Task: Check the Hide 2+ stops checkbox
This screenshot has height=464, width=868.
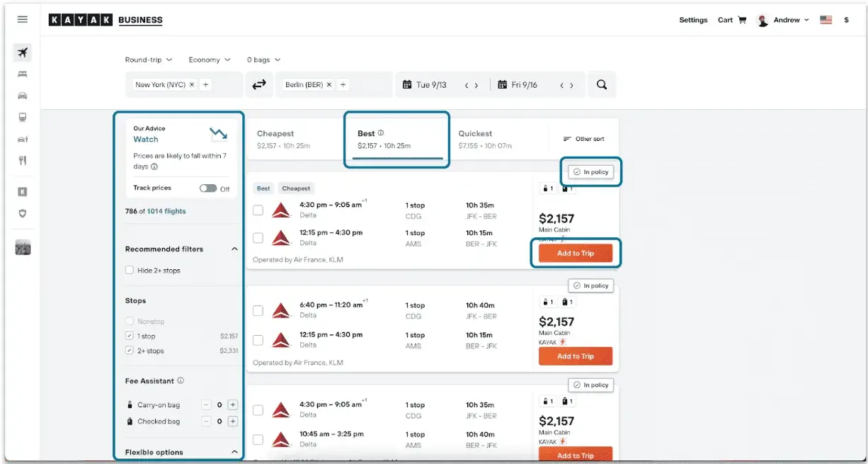Action: (130, 270)
